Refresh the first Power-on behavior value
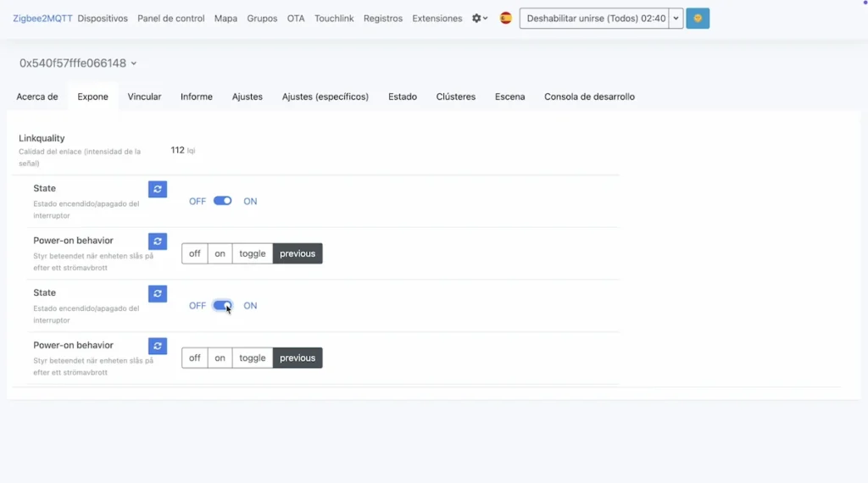 pos(158,241)
